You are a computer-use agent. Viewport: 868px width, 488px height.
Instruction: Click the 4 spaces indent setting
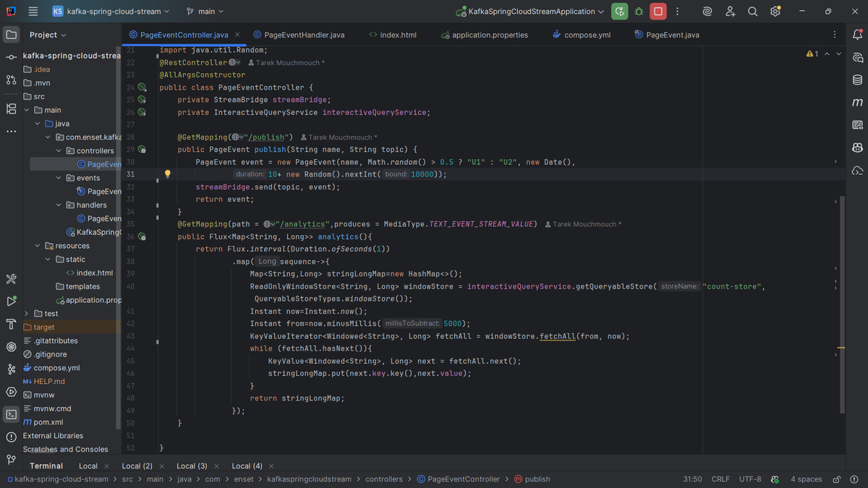point(806,479)
